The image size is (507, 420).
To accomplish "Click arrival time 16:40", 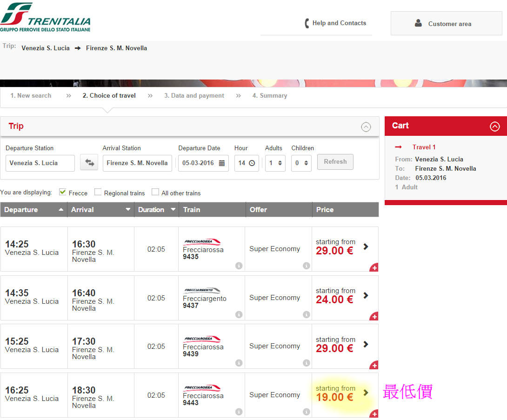I will pyautogui.click(x=84, y=293).
